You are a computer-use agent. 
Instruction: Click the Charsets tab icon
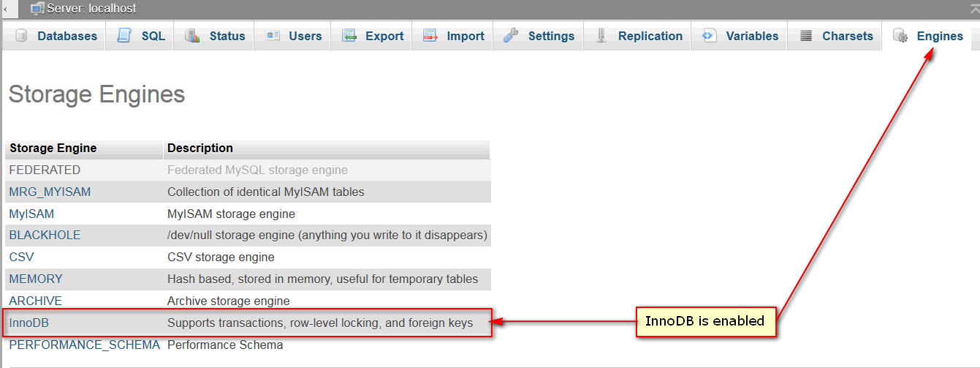pos(806,36)
